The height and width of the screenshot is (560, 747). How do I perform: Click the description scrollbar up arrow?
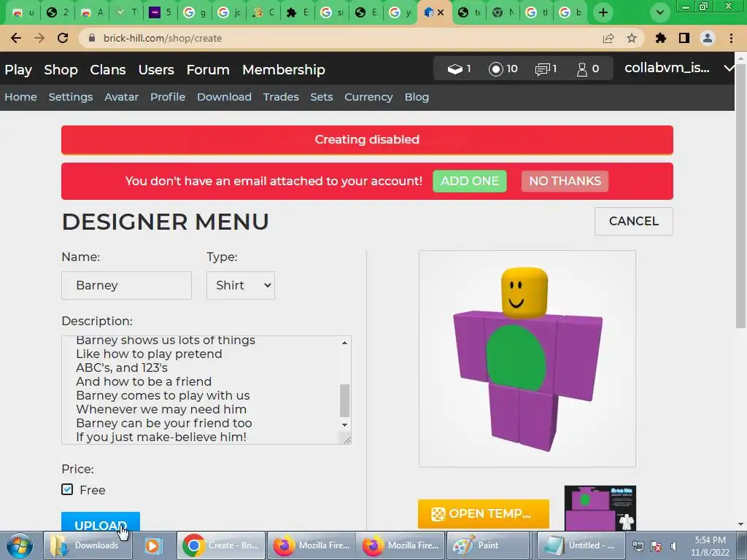click(344, 343)
